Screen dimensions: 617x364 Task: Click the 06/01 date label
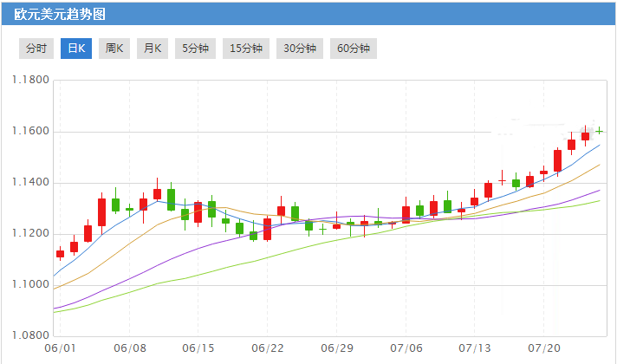[x=60, y=348]
